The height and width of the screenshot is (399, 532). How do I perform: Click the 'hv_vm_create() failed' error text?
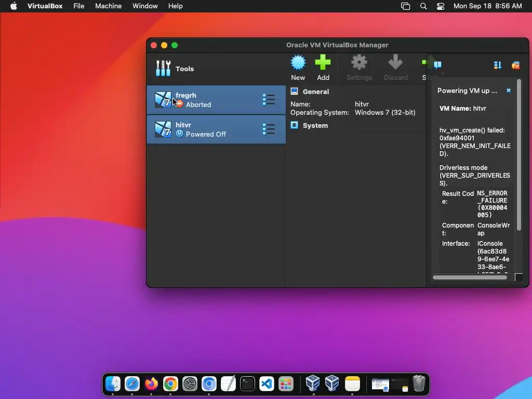pyautogui.click(x=475, y=142)
